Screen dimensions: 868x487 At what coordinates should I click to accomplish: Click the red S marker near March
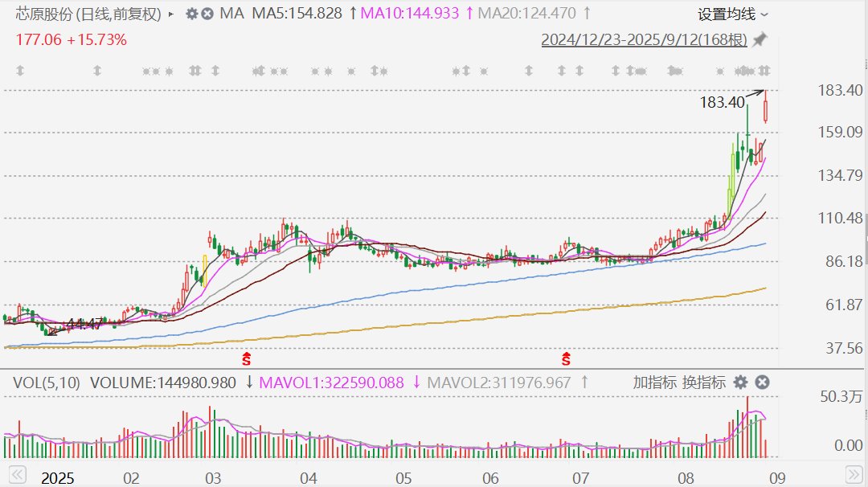coord(247,359)
